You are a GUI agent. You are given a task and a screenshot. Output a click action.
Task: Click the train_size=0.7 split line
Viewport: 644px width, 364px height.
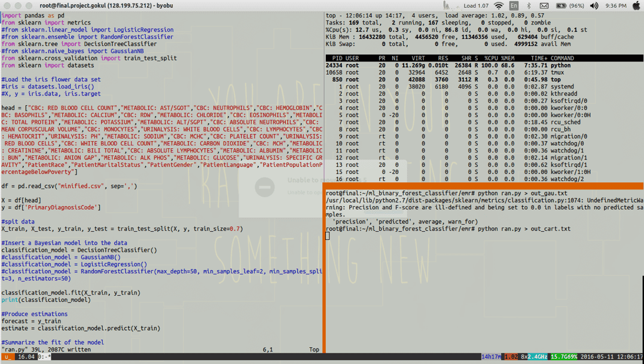[122, 228]
